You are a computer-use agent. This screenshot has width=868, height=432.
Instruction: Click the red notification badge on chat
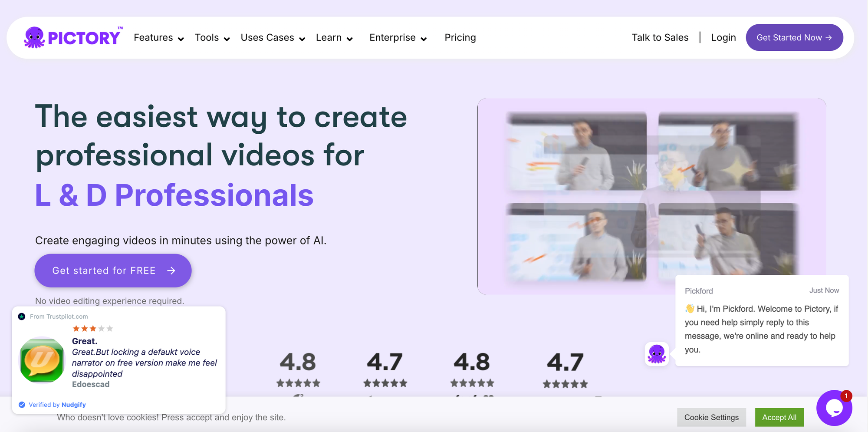(x=846, y=396)
